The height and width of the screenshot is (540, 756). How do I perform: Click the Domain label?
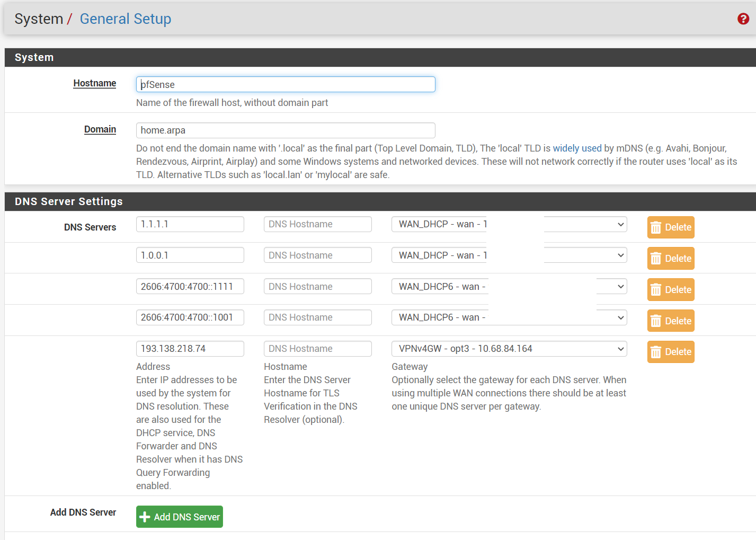[x=100, y=129]
